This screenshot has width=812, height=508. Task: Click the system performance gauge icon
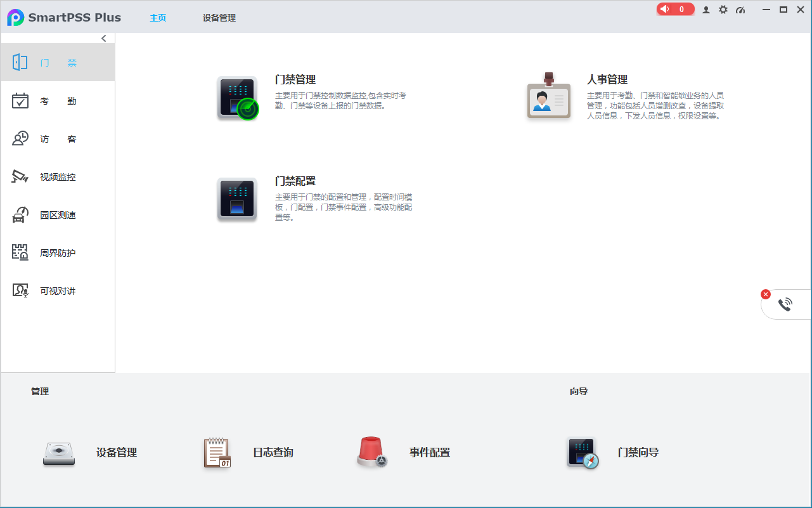click(740, 10)
